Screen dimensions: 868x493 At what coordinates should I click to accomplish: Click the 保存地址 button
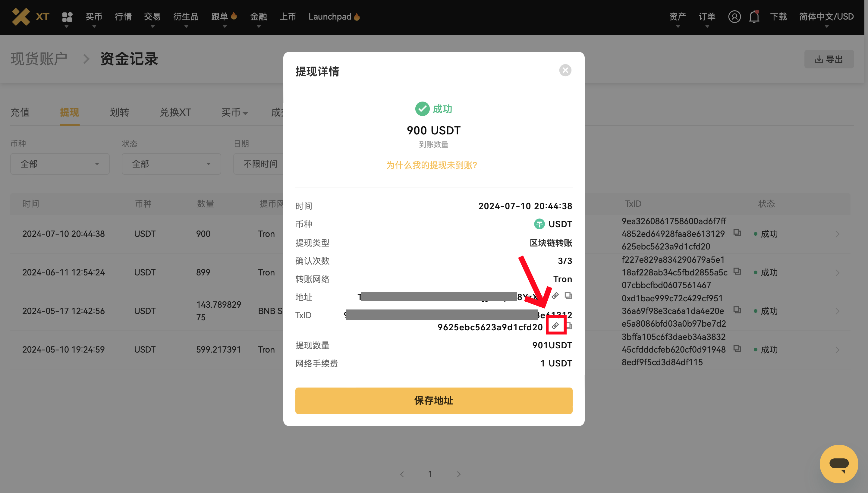tap(434, 400)
